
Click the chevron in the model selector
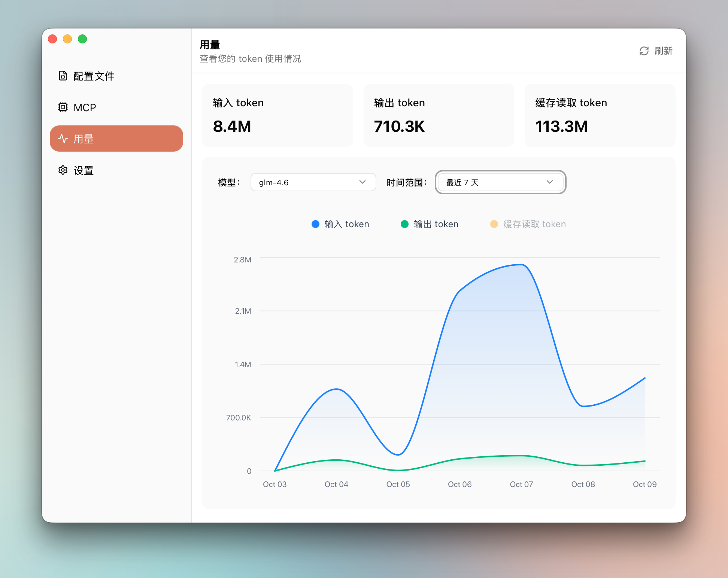coord(362,182)
